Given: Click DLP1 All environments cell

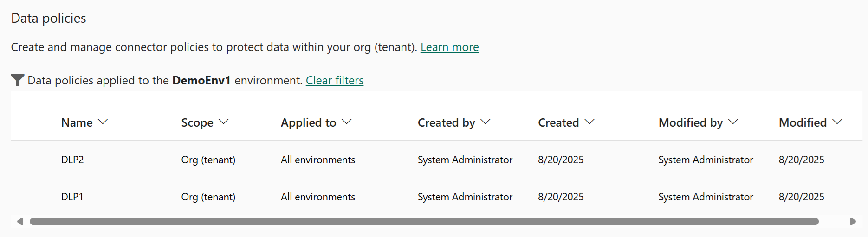Looking at the screenshot, I should pyautogui.click(x=318, y=197).
